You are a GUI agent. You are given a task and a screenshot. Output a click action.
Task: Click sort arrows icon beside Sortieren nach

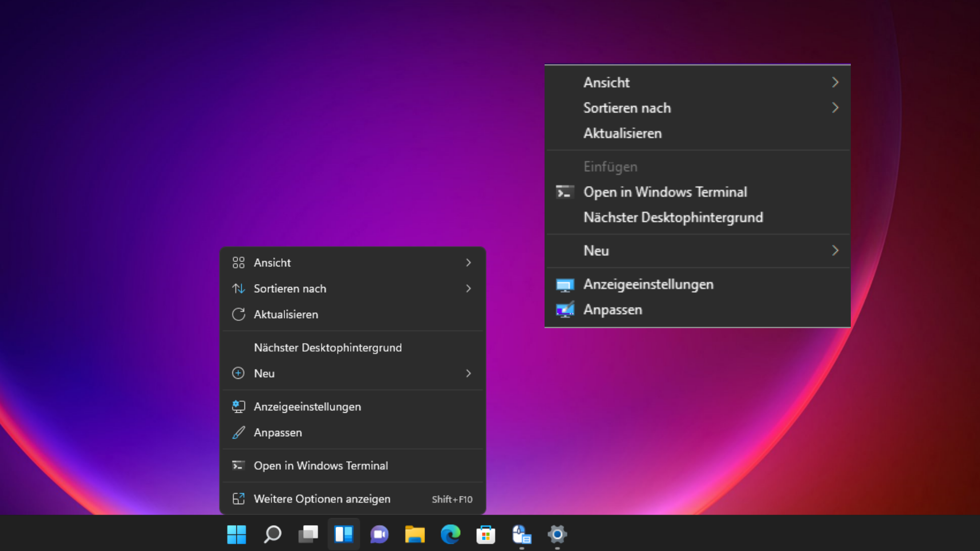(238, 288)
